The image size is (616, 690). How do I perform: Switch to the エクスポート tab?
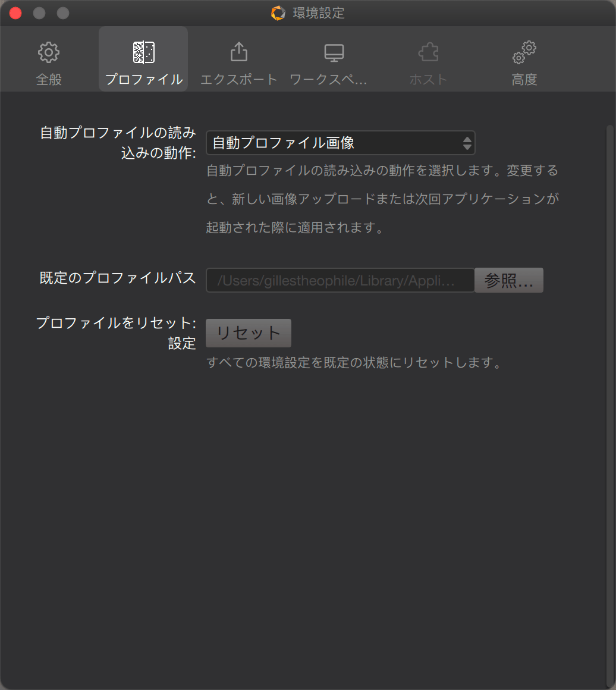pyautogui.click(x=239, y=62)
